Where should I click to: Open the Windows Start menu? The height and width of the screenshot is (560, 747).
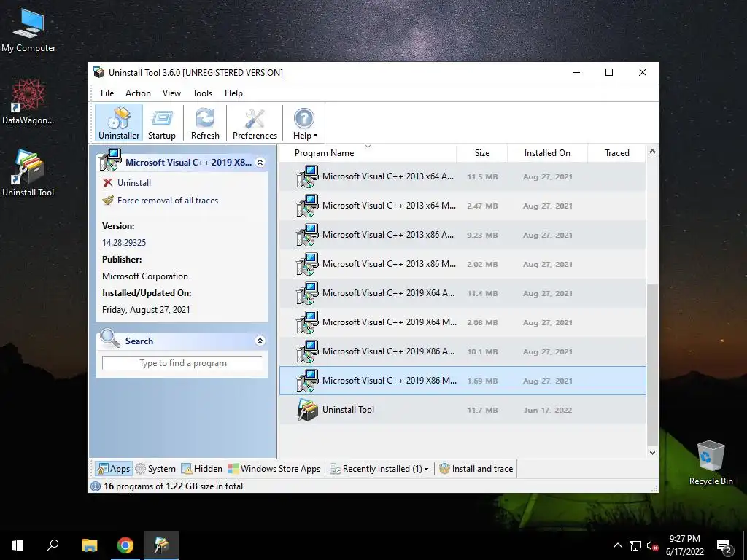point(18,545)
